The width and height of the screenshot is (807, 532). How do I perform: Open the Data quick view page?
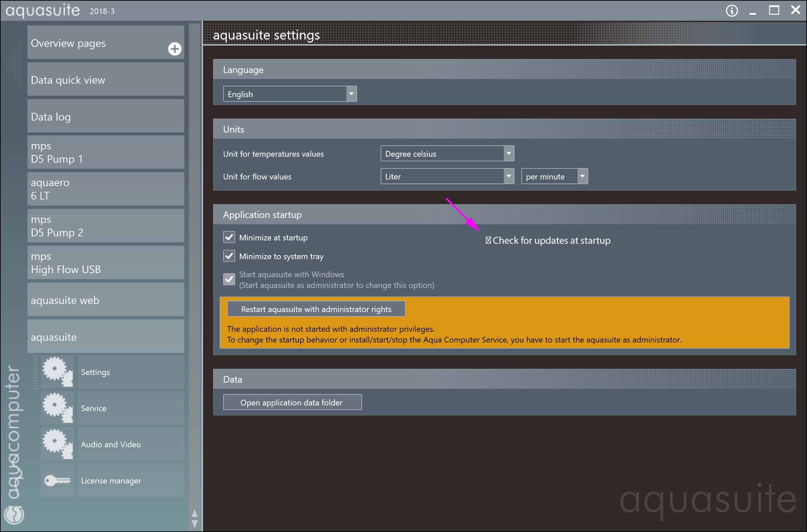click(x=106, y=80)
